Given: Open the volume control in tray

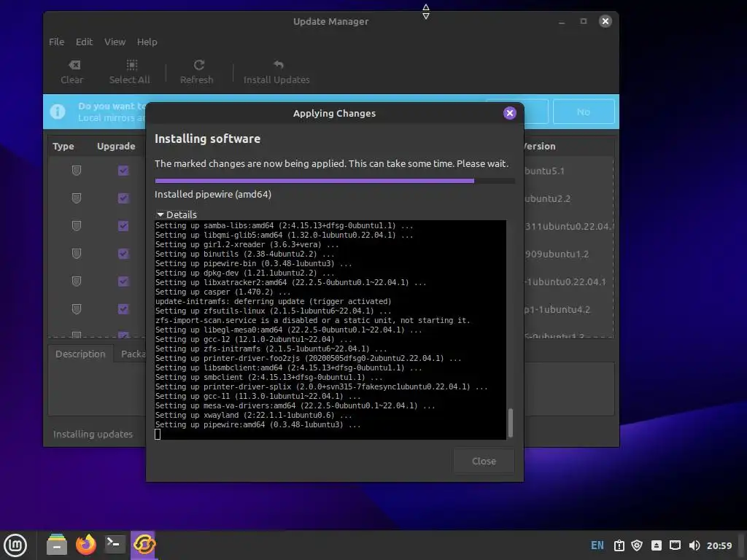Looking at the screenshot, I should (x=694, y=545).
